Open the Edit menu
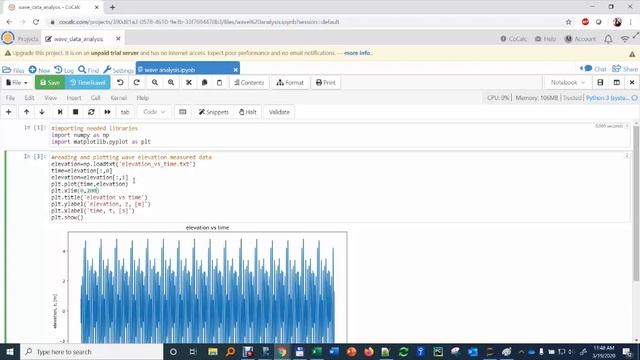Image resolution: width=640 pixels, height=360 pixels. 29,98
